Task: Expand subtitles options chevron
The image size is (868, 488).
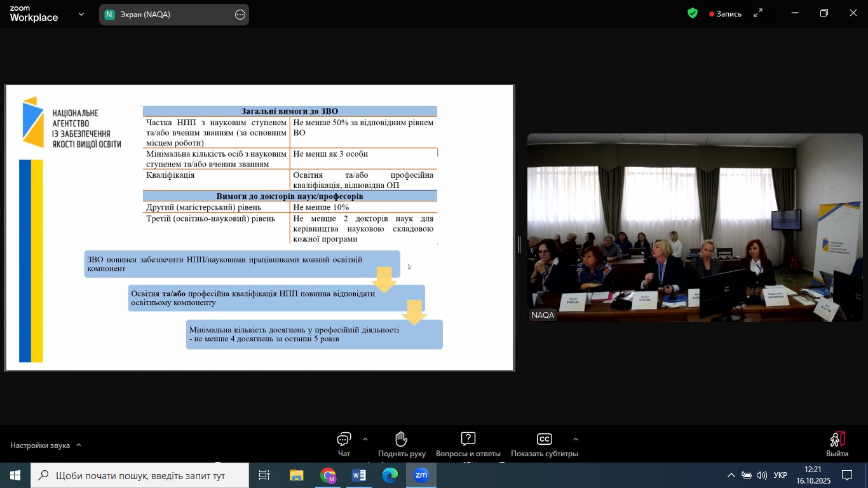Action: [x=575, y=439]
